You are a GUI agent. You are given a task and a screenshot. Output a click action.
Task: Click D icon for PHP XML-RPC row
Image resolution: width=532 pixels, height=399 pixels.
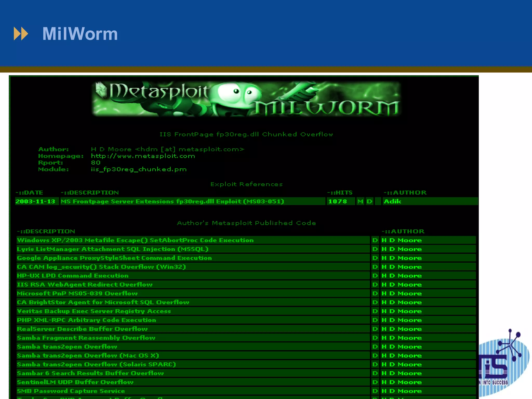(x=375, y=320)
